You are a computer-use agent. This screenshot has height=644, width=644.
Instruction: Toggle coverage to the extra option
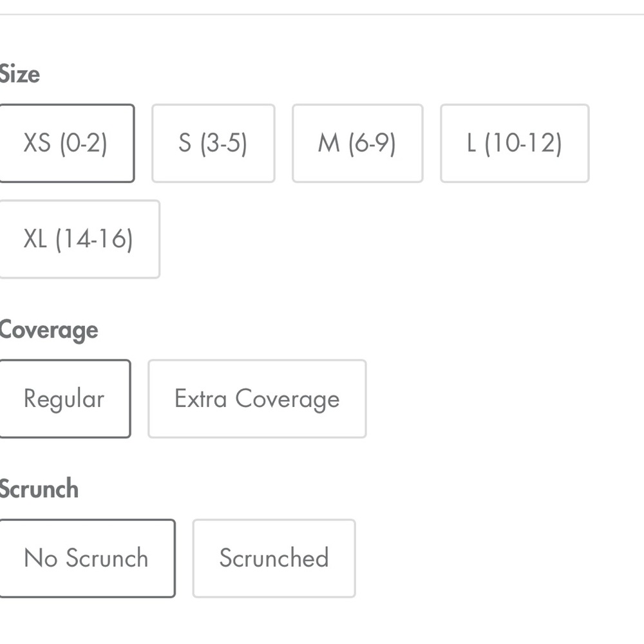tap(257, 399)
